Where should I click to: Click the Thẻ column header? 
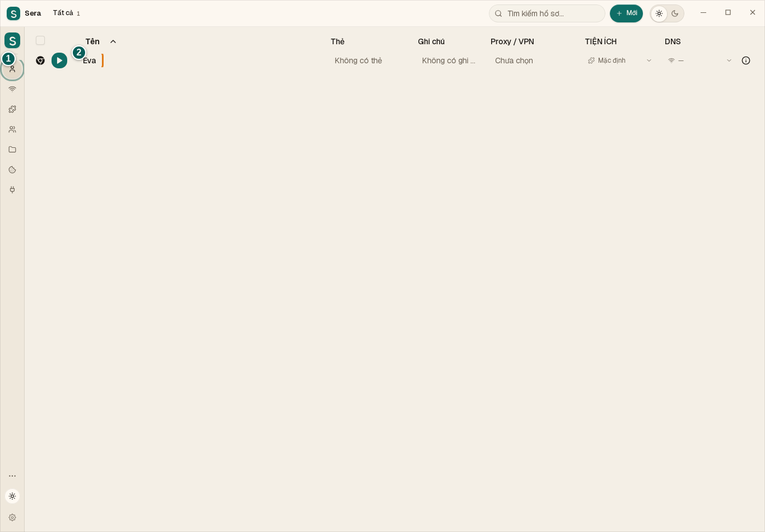tap(338, 41)
